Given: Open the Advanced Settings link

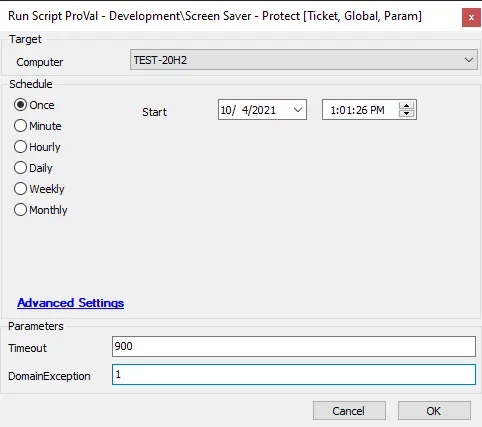Looking at the screenshot, I should pos(71,303).
